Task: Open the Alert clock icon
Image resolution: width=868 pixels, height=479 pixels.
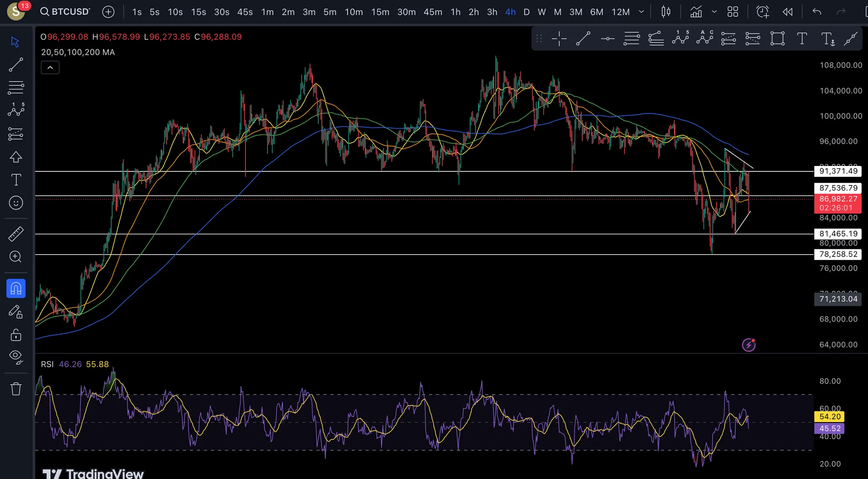Action: pos(762,12)
